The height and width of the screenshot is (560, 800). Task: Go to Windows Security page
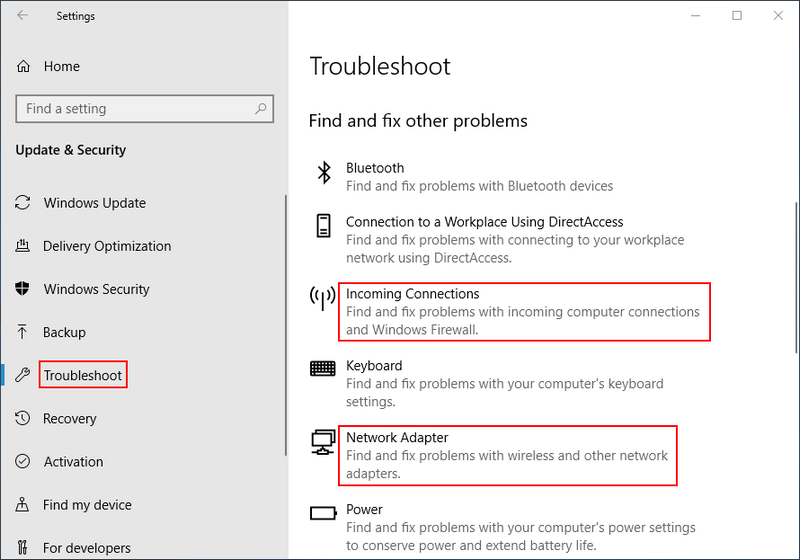[x=96, y=289]
